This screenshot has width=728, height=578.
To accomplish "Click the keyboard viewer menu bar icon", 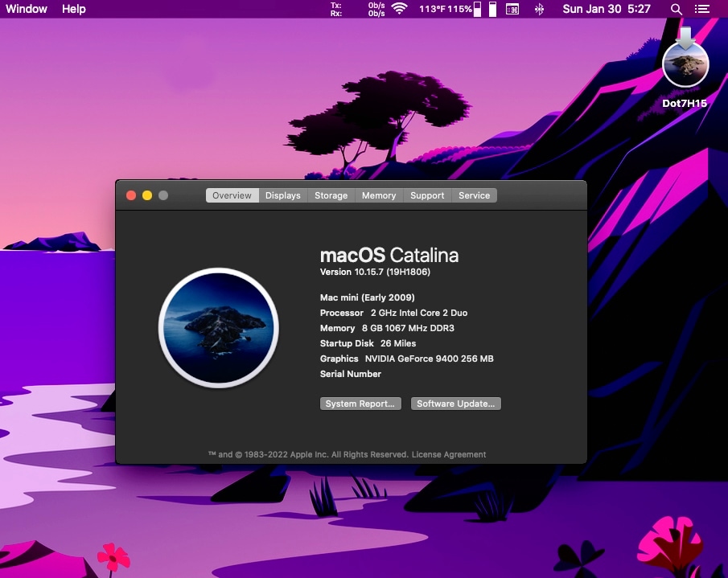I will [x=512, y=10].
